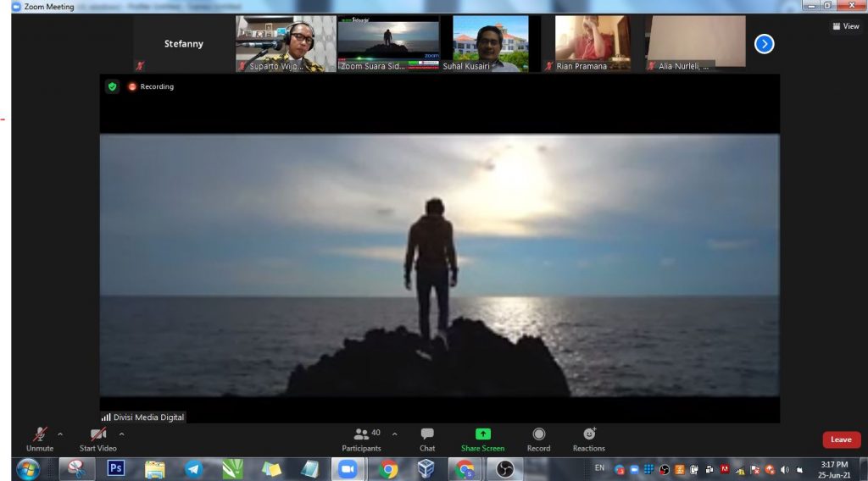Open audio options arrow next to Unmute

coord(60,434)
